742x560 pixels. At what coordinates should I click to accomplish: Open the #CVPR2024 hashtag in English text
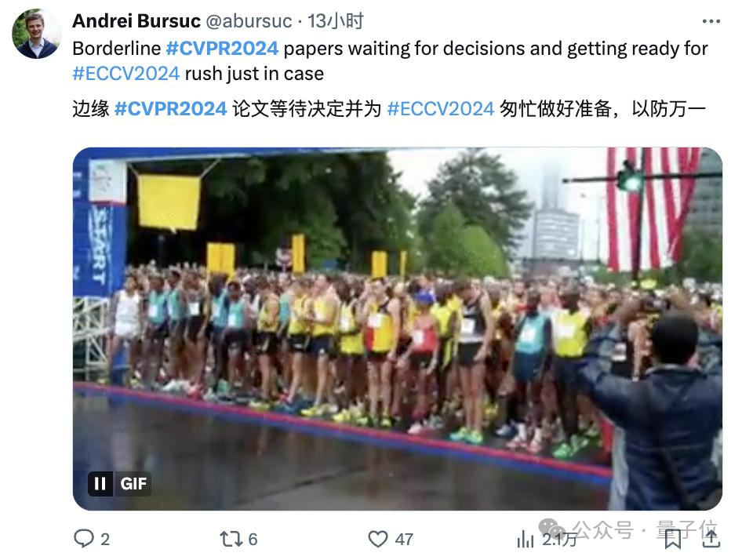point(223,49)
